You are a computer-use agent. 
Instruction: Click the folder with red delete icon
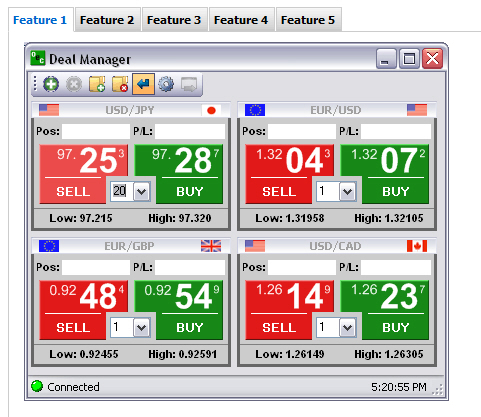click(x=120, y=84)
